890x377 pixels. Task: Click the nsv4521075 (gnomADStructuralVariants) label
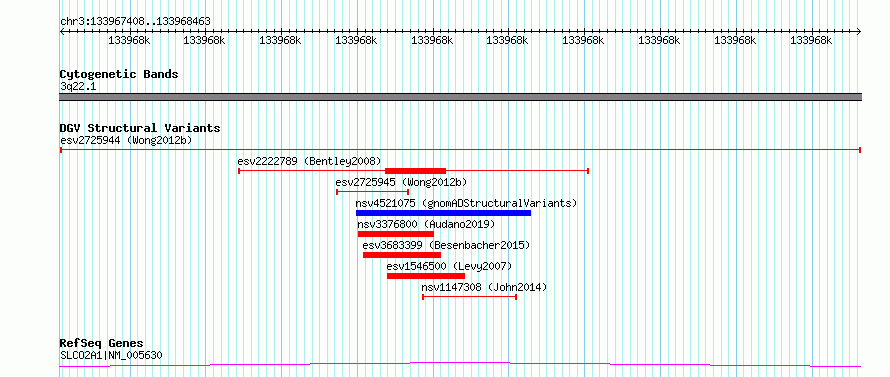coord(467,203)
